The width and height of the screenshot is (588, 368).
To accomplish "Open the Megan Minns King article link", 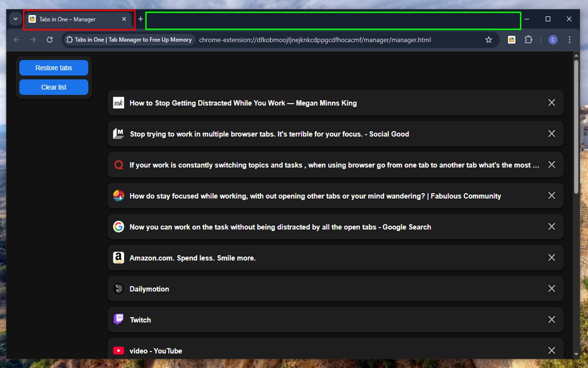I will 243,103.
